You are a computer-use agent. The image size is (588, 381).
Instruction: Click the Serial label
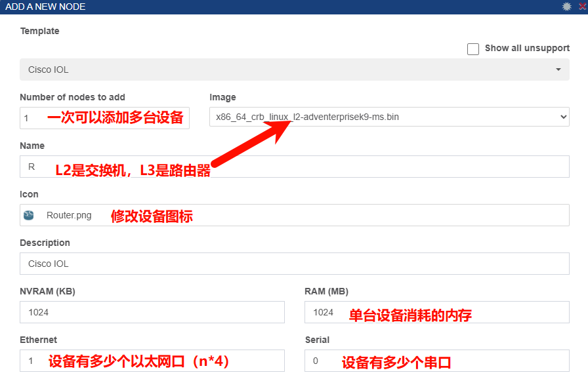(317, 340)
